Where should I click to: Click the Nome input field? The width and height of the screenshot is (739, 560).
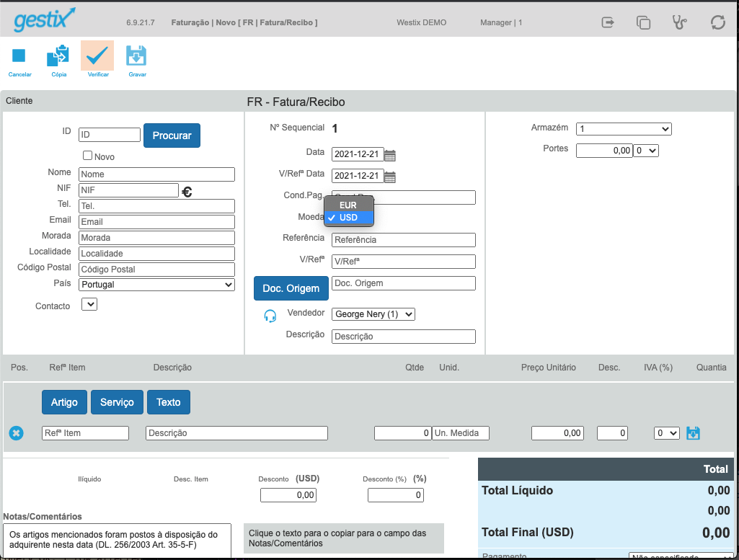point(156,174)
